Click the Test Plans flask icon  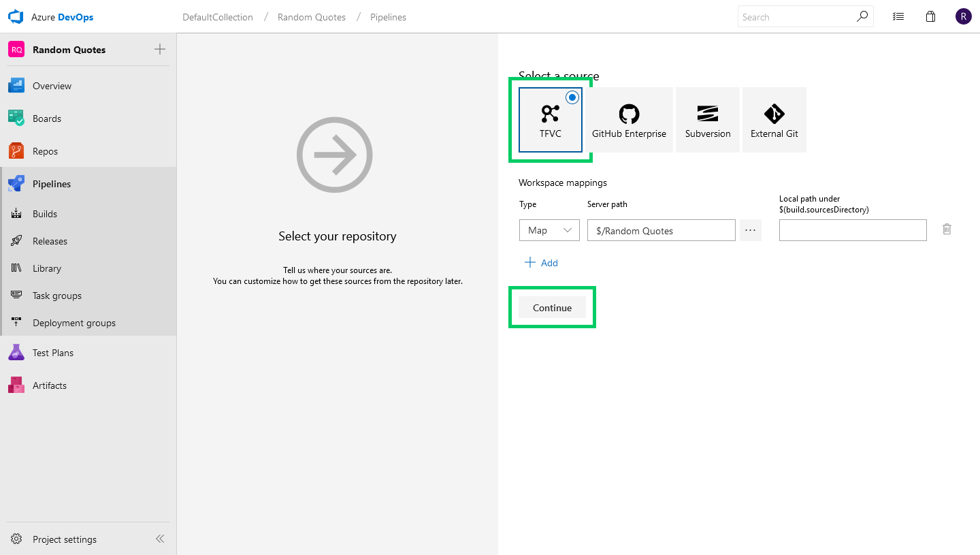click(x=16, y=353)
